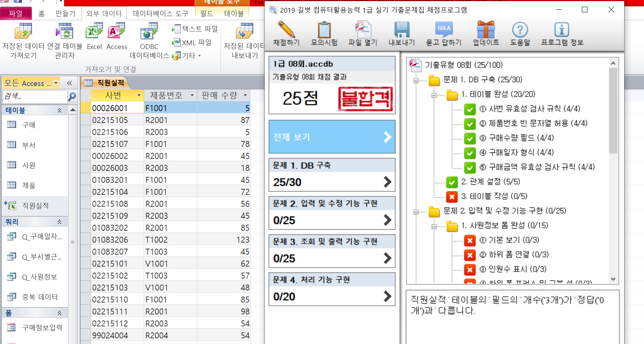This screenshot has height=344, width=644.
Task: Collapse the 문제 1. DB 구축 tree node
Action: pyautogui.click(x=416, y=80)
